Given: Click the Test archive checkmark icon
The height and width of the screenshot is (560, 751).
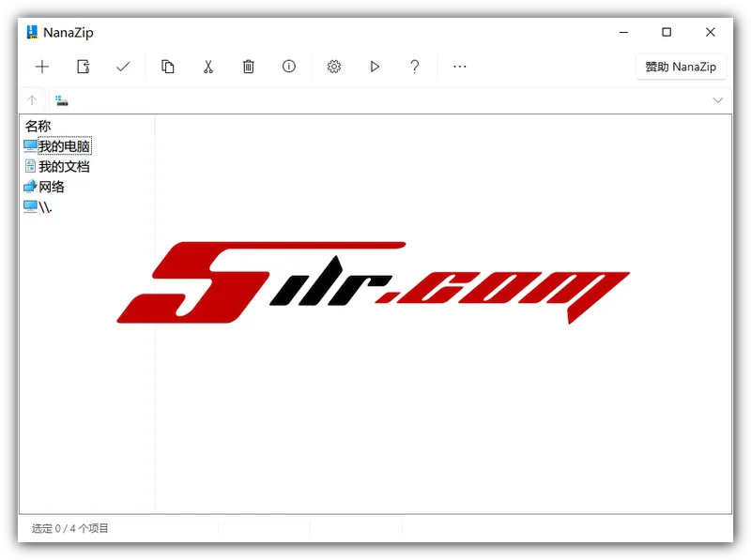Looking at the screenshot, I should (123, 67).
